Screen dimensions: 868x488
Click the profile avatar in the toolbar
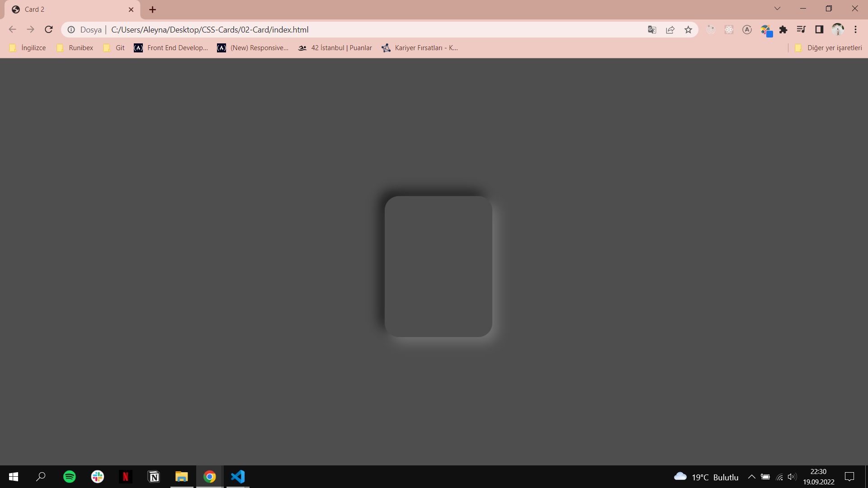coord(838,29)
